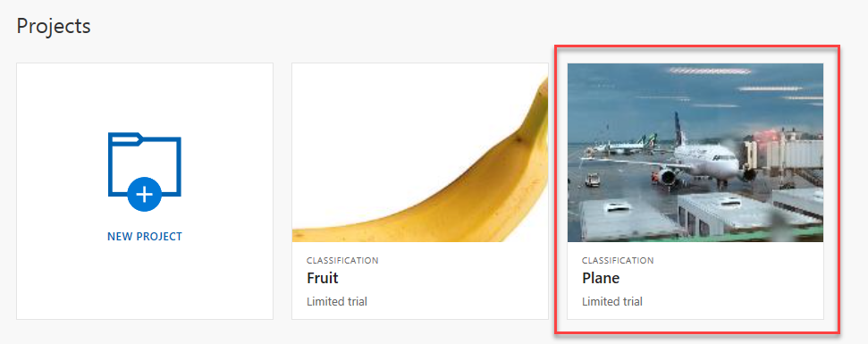Click Limited trial text under Plane
868x344 pixels.
pyautogui.click(x=612, y=302)
